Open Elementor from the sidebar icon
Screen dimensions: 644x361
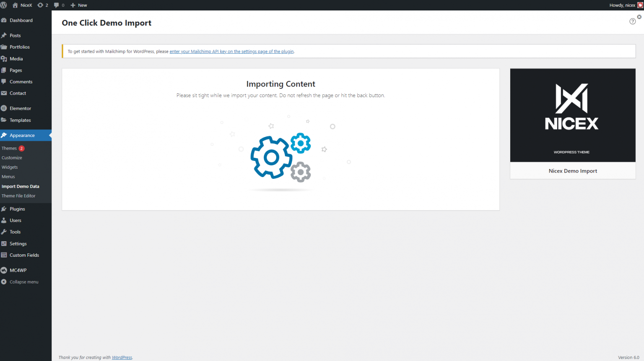click(4, 108)
